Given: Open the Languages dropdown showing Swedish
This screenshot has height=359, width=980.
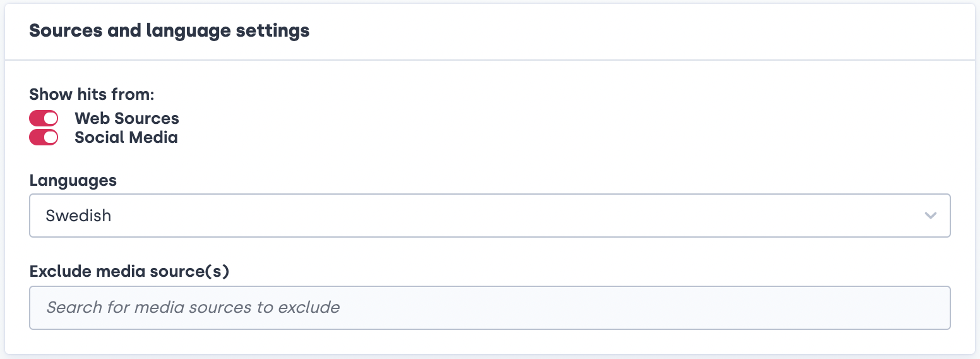Looking at the screenshot, I should click(489, 216).
